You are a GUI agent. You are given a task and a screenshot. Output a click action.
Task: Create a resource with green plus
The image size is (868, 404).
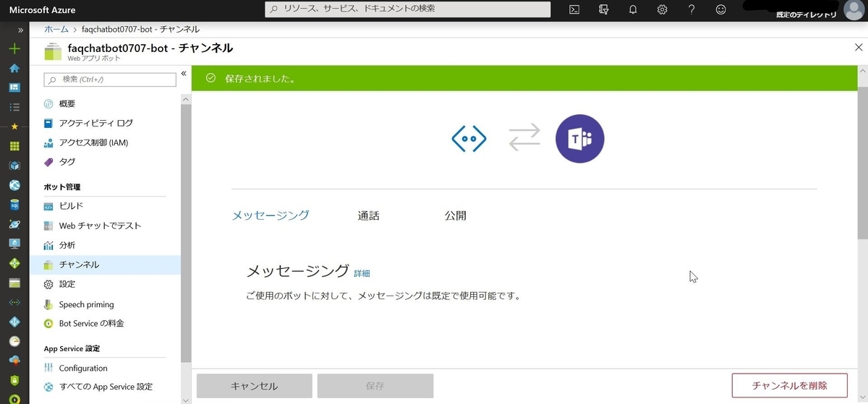click(14, 48)
